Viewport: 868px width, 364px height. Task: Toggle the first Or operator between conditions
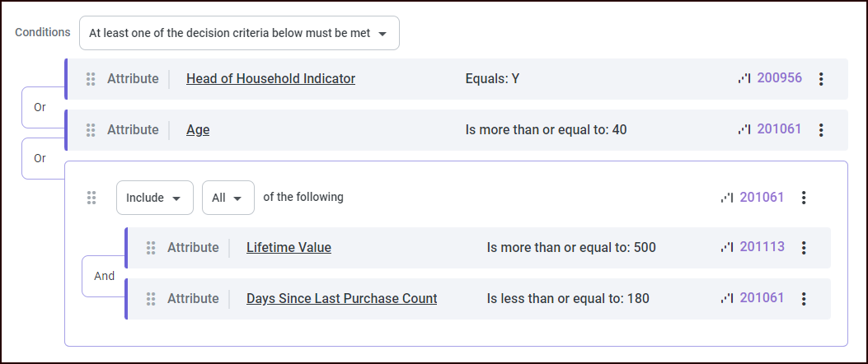[40, 107]
